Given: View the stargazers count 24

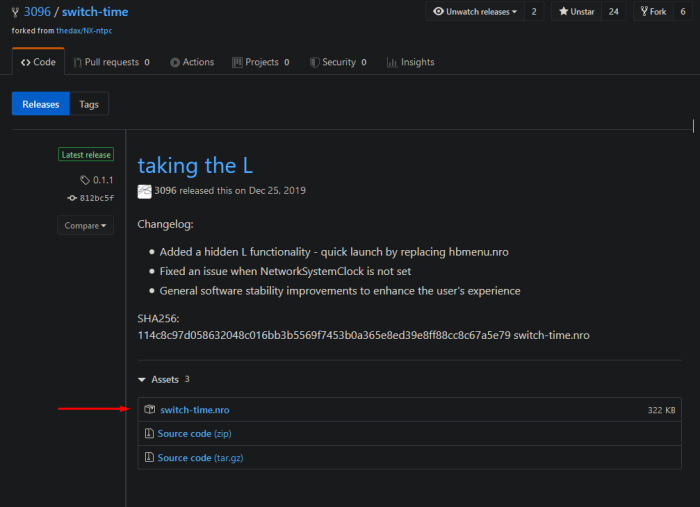Looking at the screenshot, I should tap(614, 12).
